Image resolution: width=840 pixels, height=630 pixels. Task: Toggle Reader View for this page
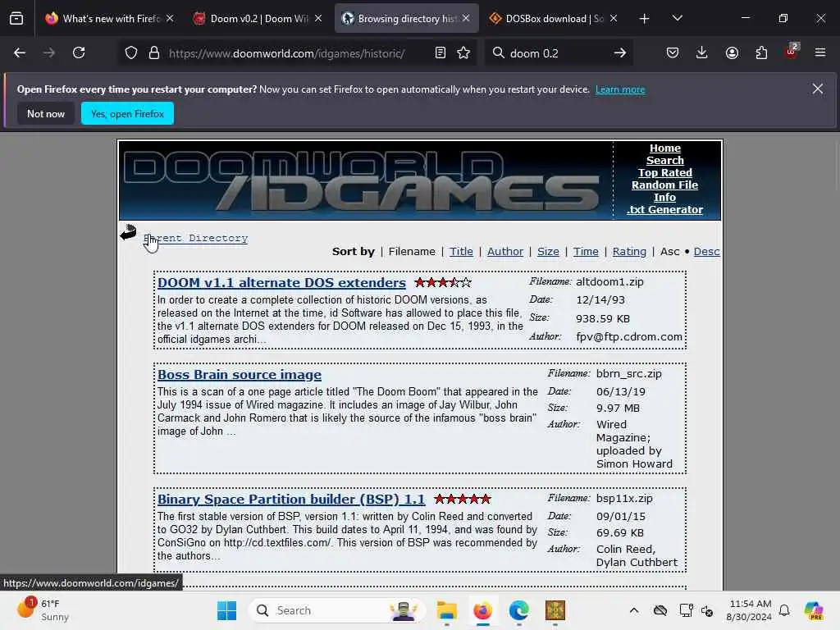click(441, 52)
